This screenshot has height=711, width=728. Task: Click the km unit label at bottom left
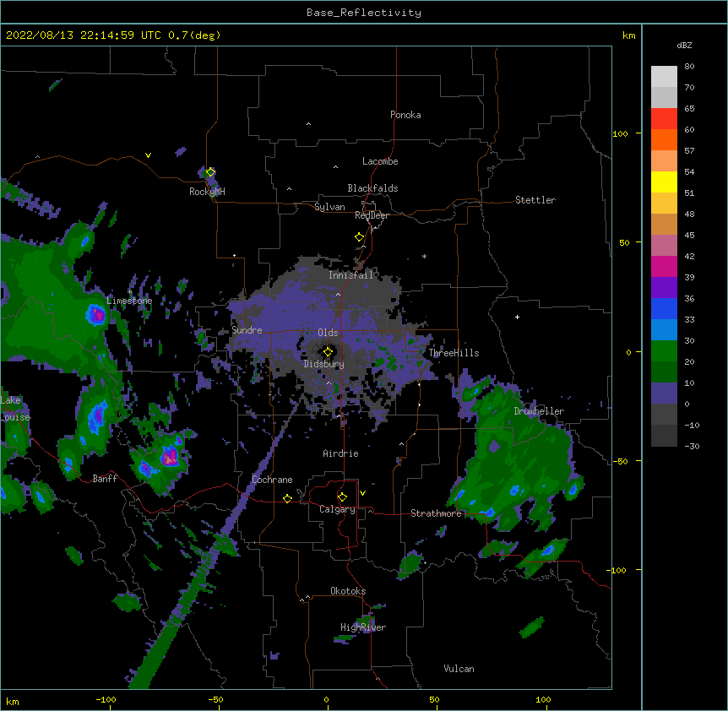click(12, 701)
